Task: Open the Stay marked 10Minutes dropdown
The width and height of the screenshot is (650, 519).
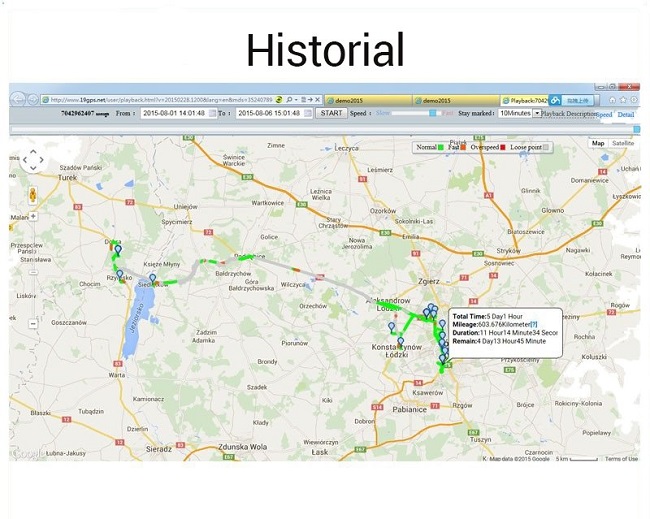Action: pos(537,113)
